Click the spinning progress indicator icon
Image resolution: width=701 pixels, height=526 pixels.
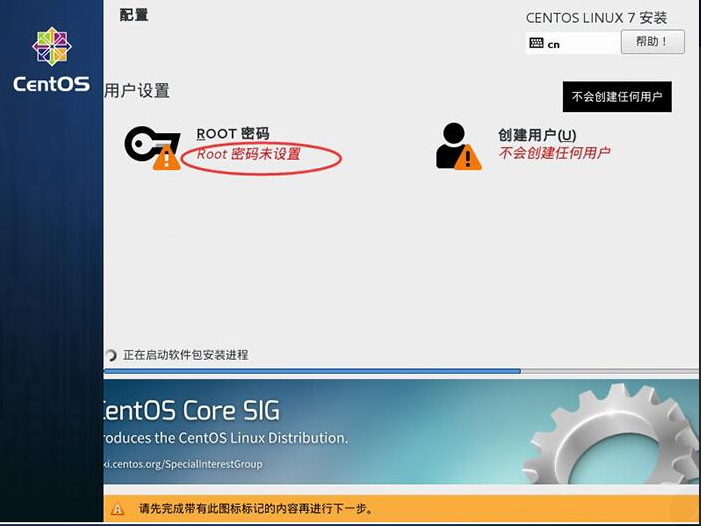pos(110,355)
